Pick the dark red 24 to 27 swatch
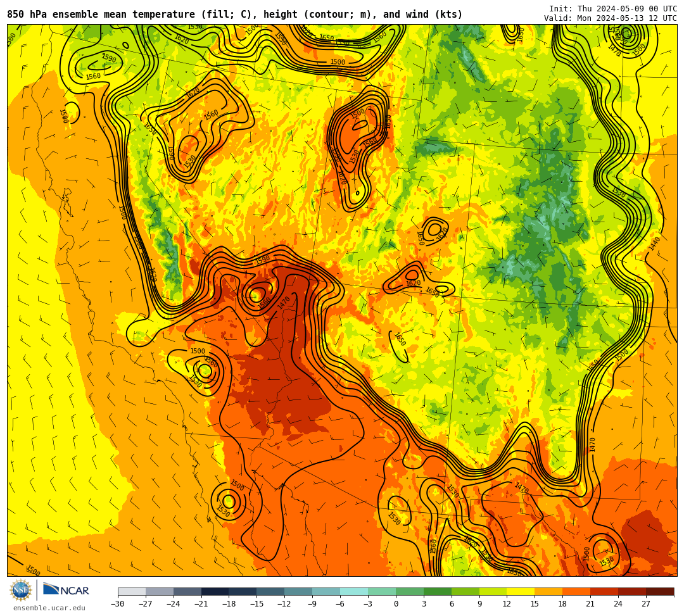The width and height of the screenshot is (684, 616). pyautogui.click(x=633, y=591)
